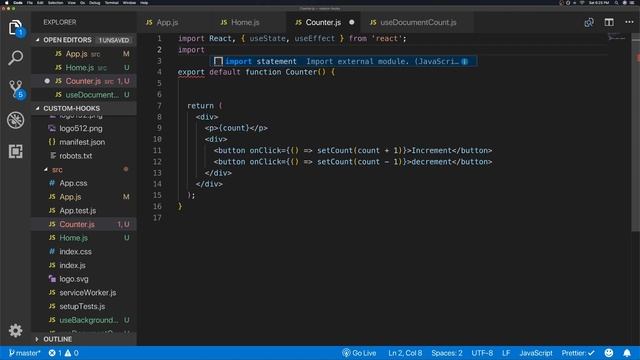Select useDocument... in Open Editors
The image size is (640, 360).
pos(84,95)
